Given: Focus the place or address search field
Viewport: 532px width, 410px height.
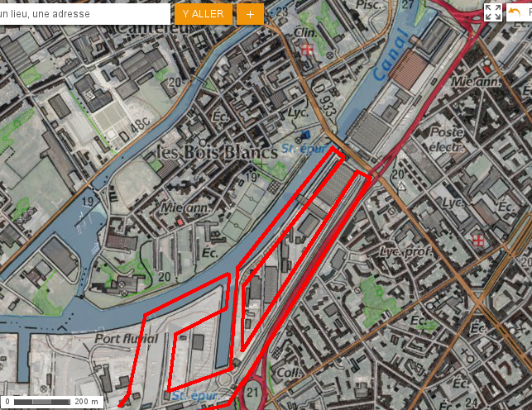Looking at the screenshot, I should (84, 14).
